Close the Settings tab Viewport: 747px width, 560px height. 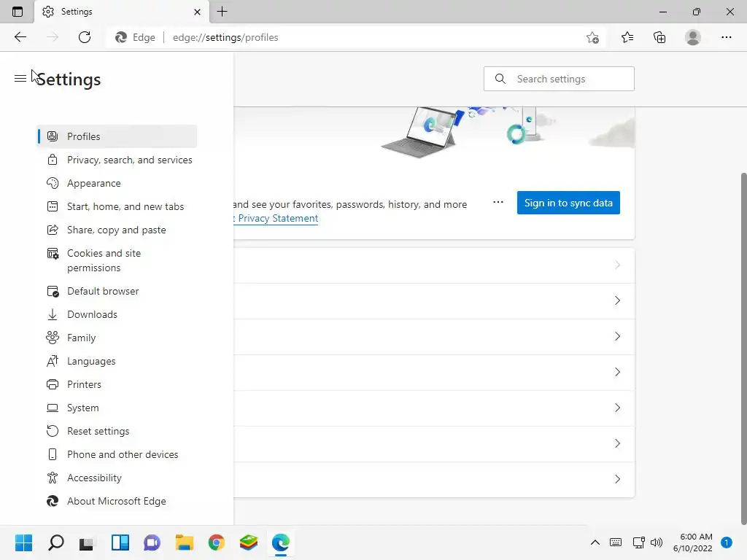(197, 12)
